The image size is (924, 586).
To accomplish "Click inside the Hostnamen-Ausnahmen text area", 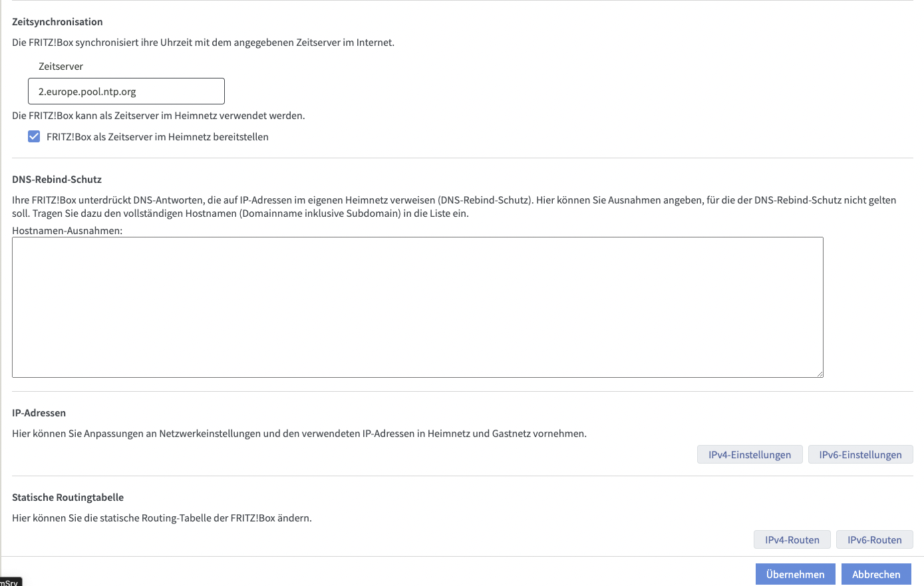I will point(418,306).
